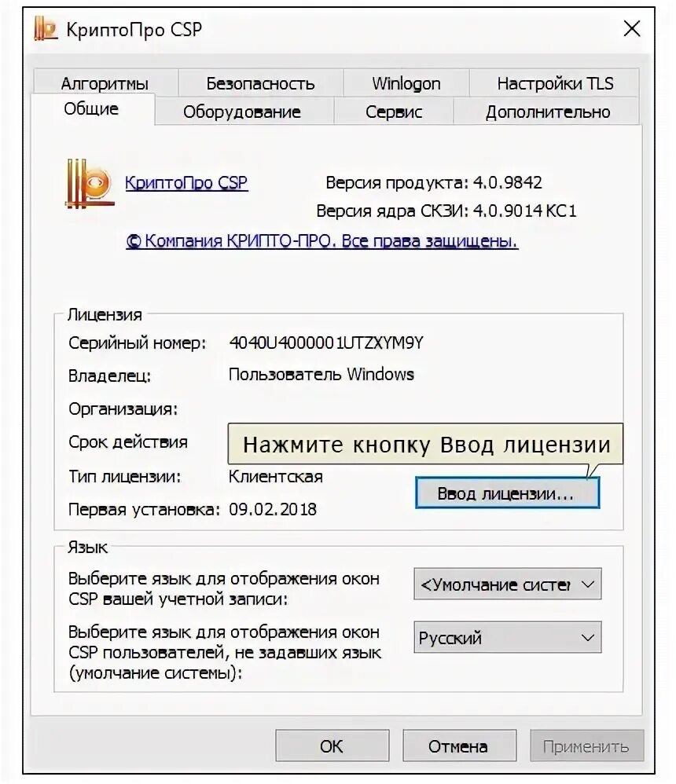The height and width of the screenshot is (784, 676).
Task: Click the Ввод лицензии... button
Action: point(507,493)
